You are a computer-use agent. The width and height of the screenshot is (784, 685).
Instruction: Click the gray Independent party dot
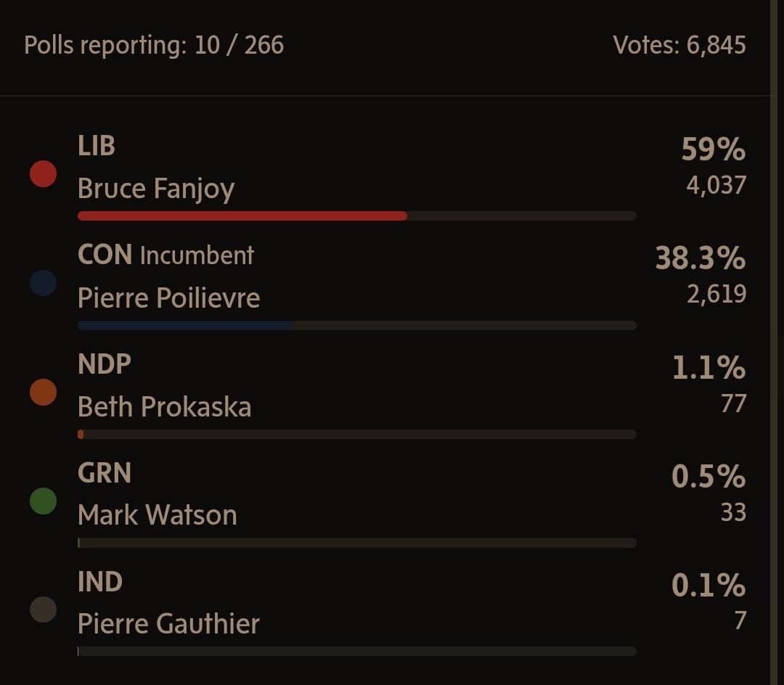[x=43, y=610]
